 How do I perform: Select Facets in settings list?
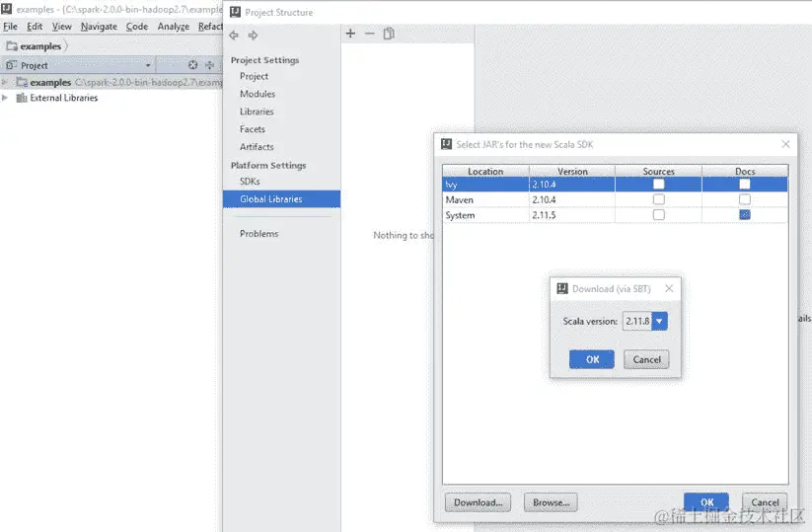253,129
